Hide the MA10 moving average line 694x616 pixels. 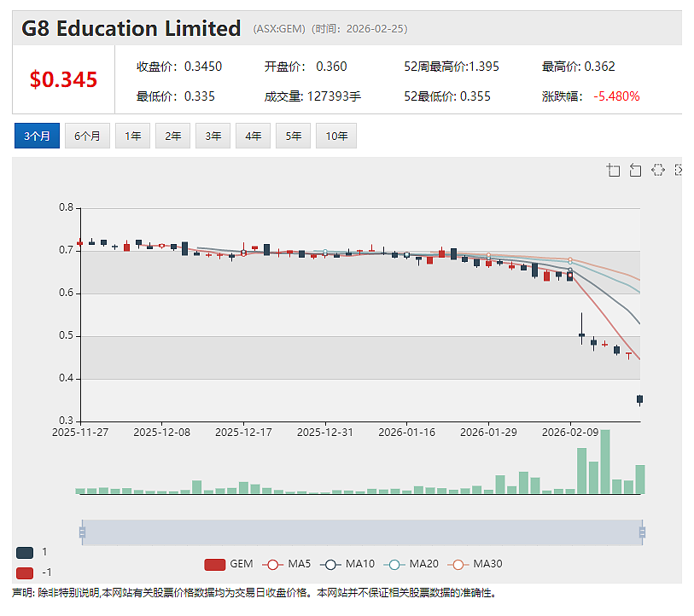click(x=347, y=564)
